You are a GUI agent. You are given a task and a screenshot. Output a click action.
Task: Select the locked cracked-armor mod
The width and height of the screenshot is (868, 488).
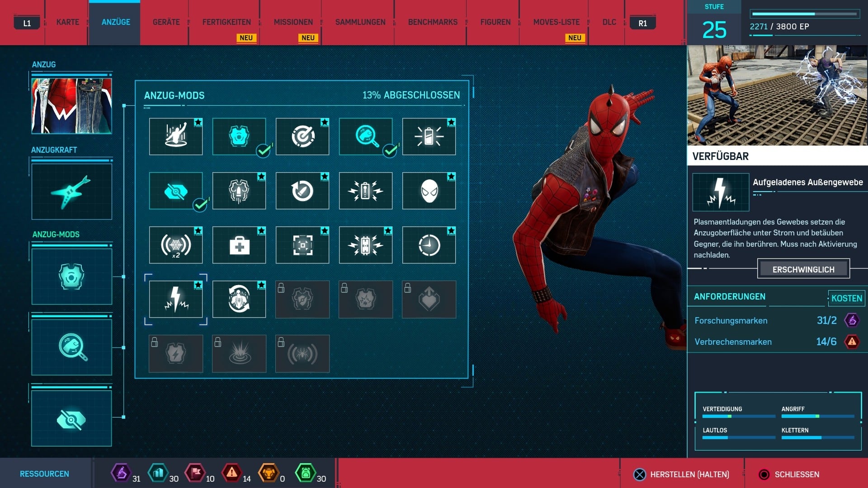point(366,299)
